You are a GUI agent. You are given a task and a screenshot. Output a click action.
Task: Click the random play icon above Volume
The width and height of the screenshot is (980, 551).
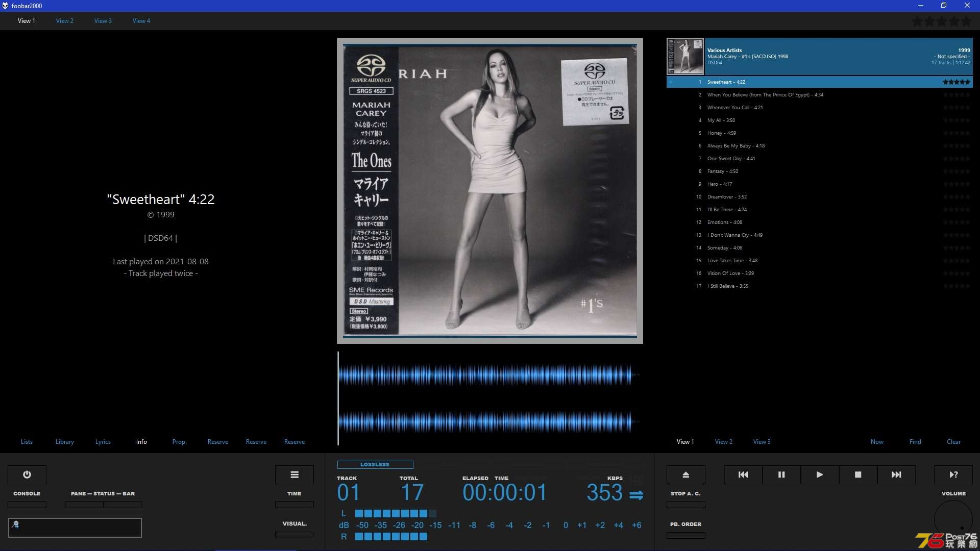click(953, 474)
